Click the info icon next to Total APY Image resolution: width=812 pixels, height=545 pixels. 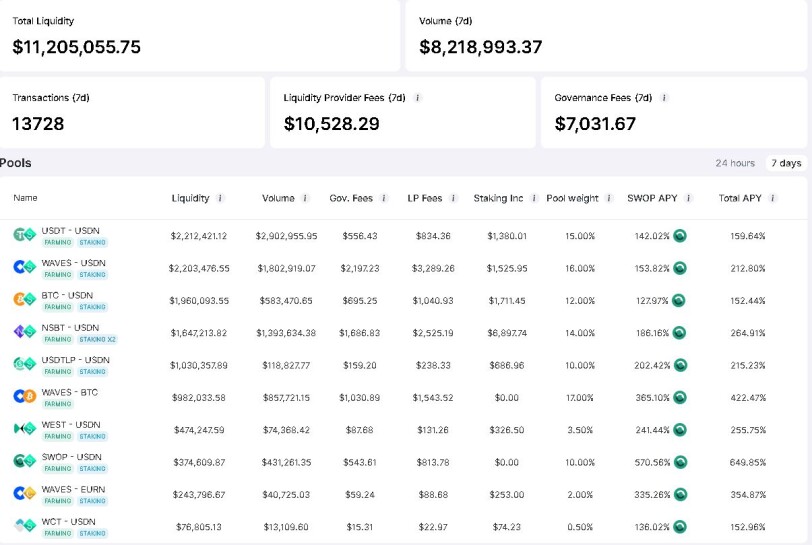point(772,198)
